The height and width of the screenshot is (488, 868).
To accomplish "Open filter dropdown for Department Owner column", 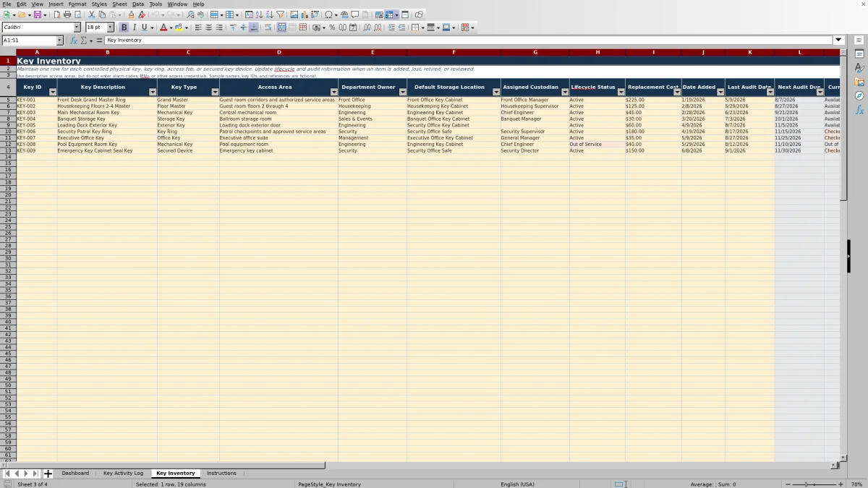I will pyautogui.click(x=403, y=92).
